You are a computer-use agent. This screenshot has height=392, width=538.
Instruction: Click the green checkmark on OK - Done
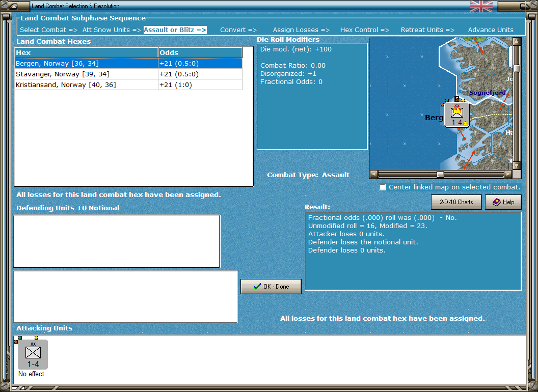pyautogui.click(x=257, y=287)
